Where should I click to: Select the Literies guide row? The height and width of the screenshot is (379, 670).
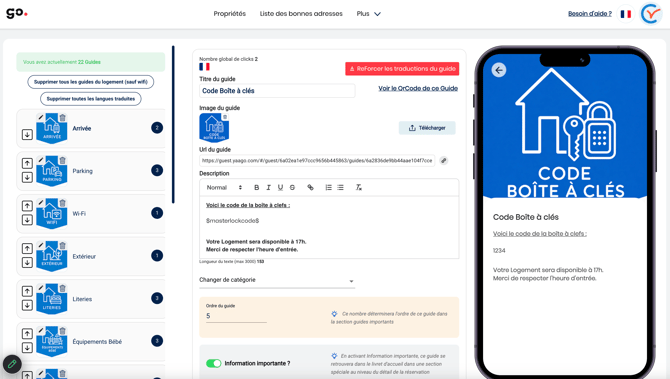tap(91, 299)
